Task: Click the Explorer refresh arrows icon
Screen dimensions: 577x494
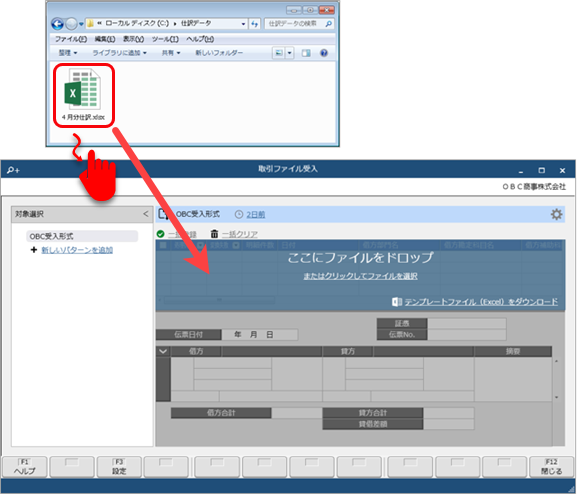Action: [x=254, y=24]
